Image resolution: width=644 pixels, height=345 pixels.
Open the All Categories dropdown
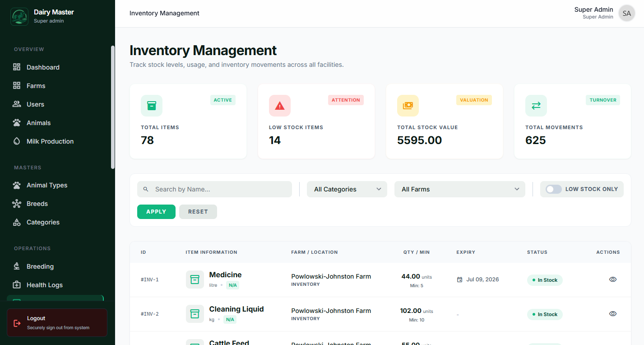click(x=347, y=189)
